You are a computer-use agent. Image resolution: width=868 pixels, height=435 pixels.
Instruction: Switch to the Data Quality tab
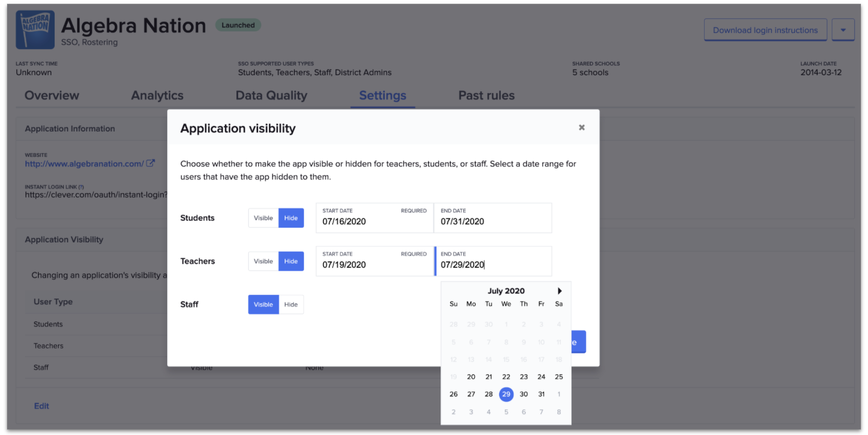(272, 96)
